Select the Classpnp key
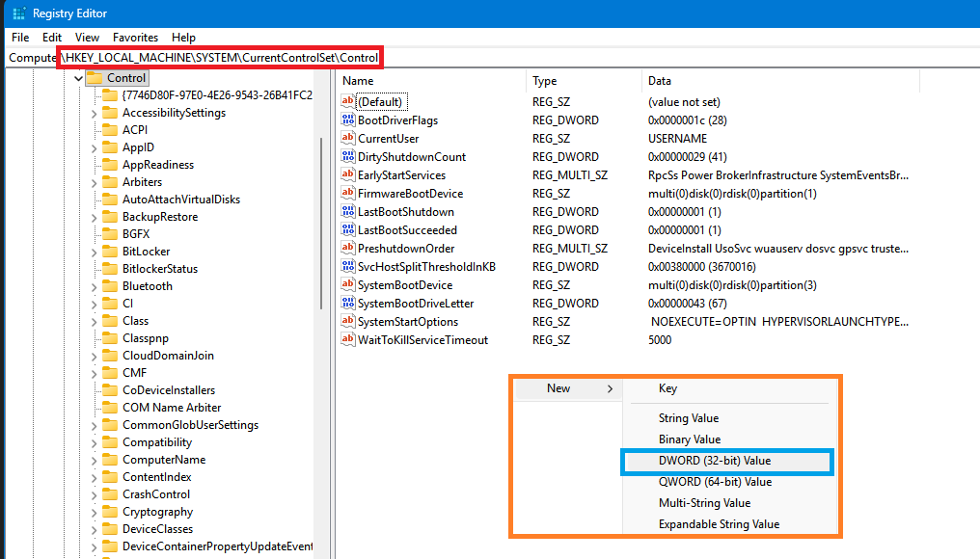 (x=146, y=338)
